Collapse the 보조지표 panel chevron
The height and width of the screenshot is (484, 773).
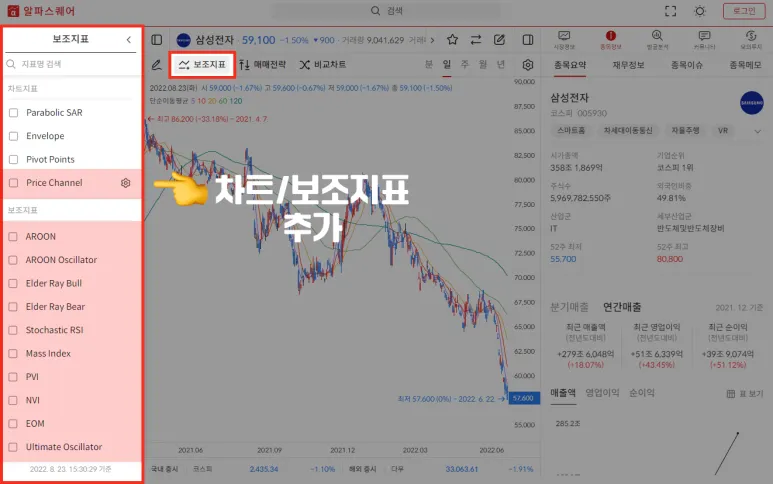[129, 39]
